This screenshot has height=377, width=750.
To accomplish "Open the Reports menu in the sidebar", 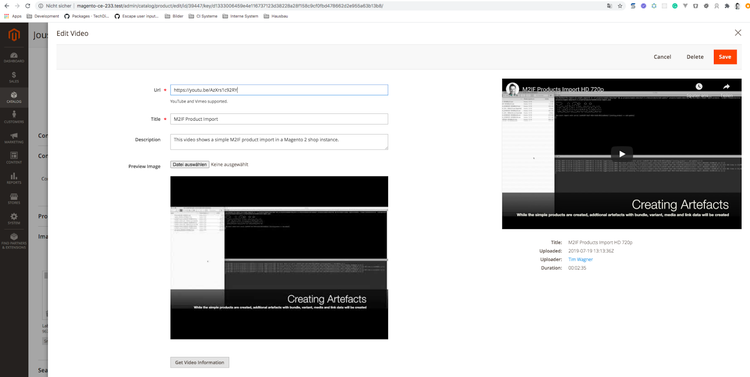I will 14,178.
